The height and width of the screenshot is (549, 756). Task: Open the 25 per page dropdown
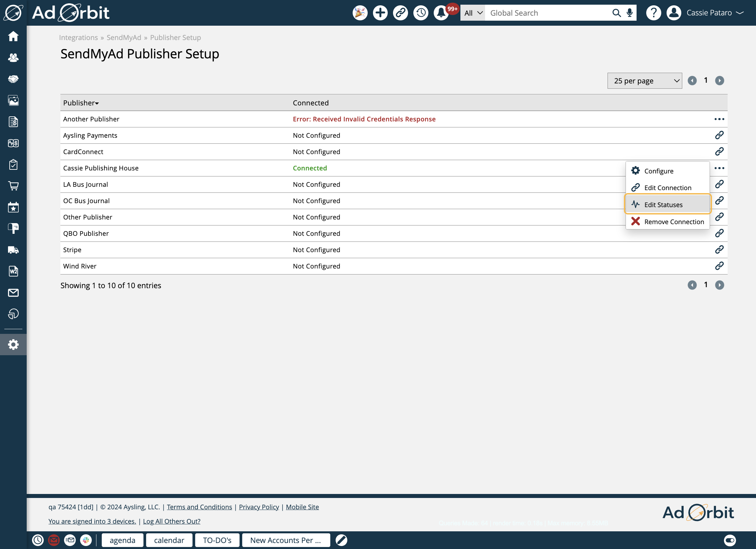pos(644,81)
